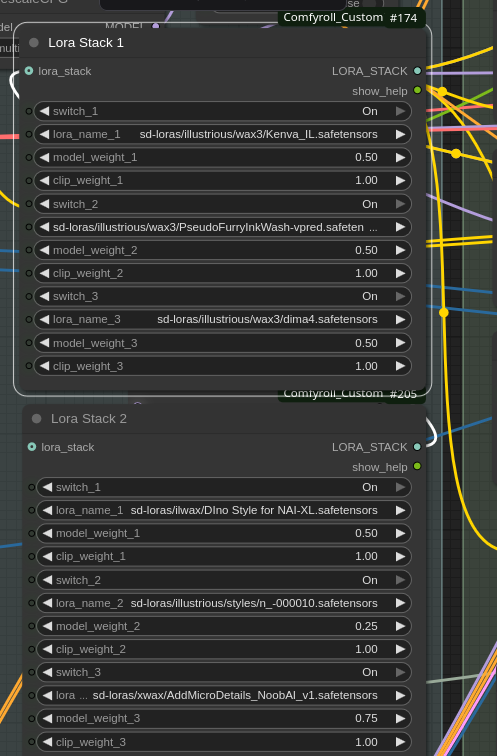
Task: Select previous lora for Kenva_IL with left arrow
Action: coord(44,135)
